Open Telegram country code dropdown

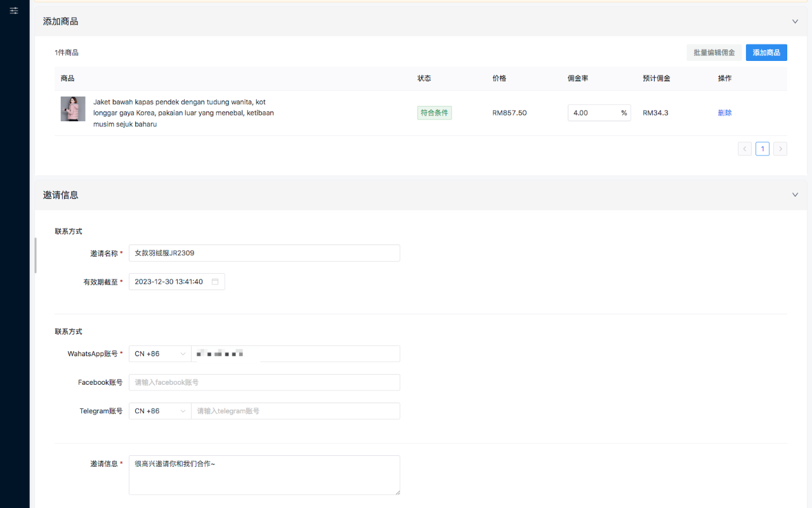[x=160, y=411]
